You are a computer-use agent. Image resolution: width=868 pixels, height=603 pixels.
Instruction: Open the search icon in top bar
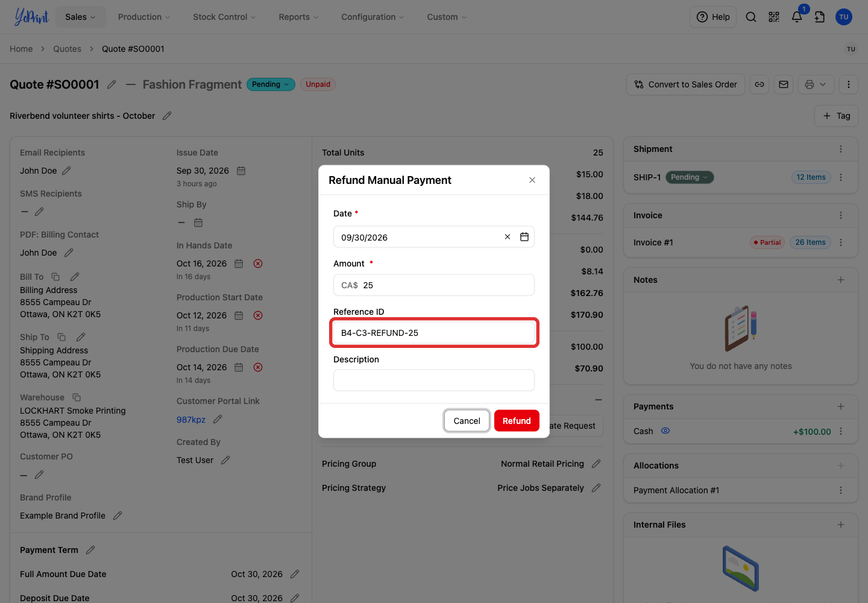click(x=751, y=17)
